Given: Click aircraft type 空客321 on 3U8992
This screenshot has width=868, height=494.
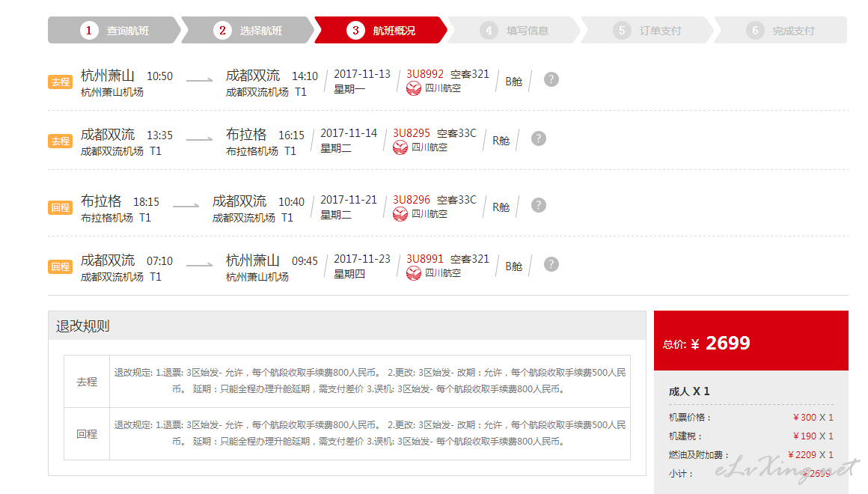Looking at the screenshot, I should click(x=470, y=74).
